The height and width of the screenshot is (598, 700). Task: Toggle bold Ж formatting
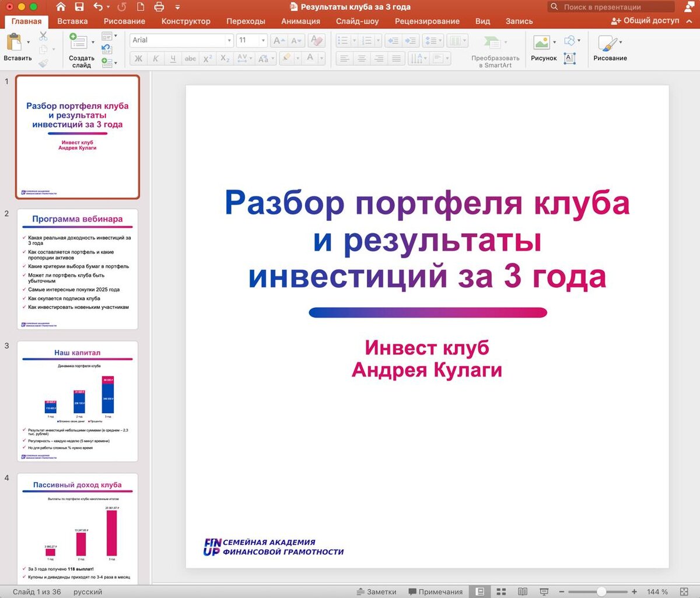[x=138, y=58]
